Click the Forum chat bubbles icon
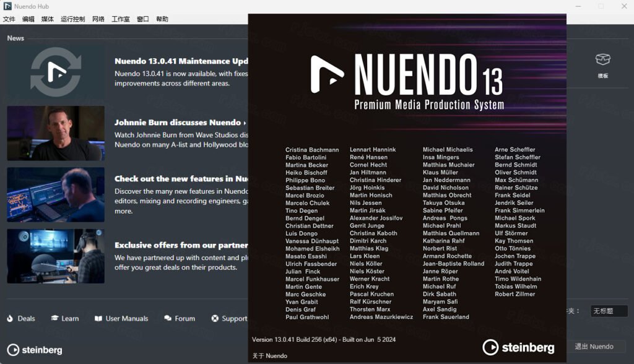 [168, 318]
